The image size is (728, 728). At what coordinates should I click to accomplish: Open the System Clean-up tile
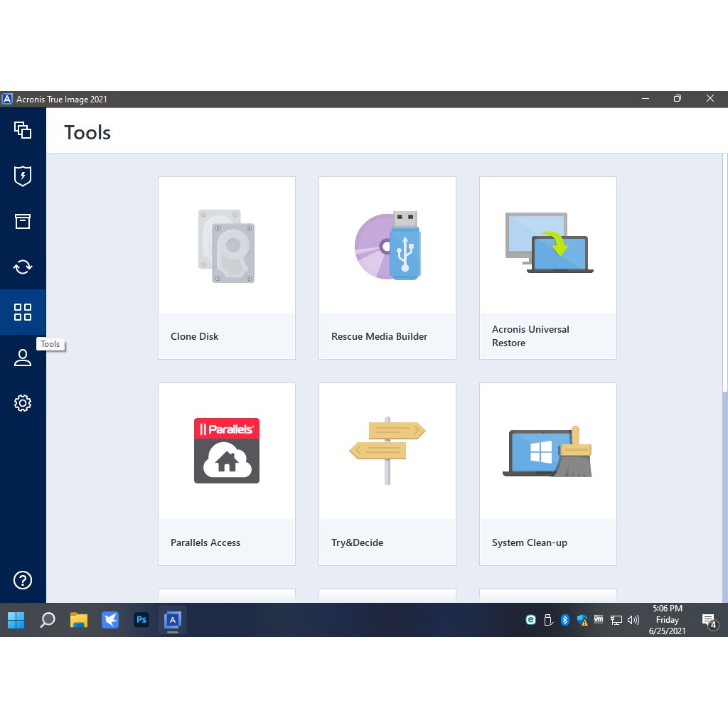547,473
